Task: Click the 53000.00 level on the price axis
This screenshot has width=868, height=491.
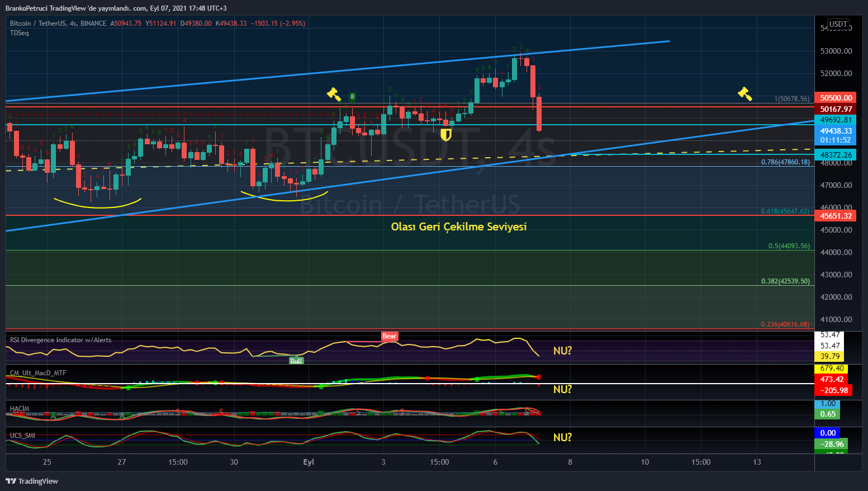Action: (x=836, y=51)
